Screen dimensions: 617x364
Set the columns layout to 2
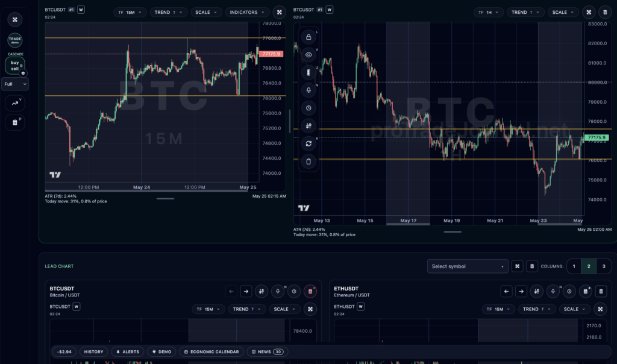589,266
